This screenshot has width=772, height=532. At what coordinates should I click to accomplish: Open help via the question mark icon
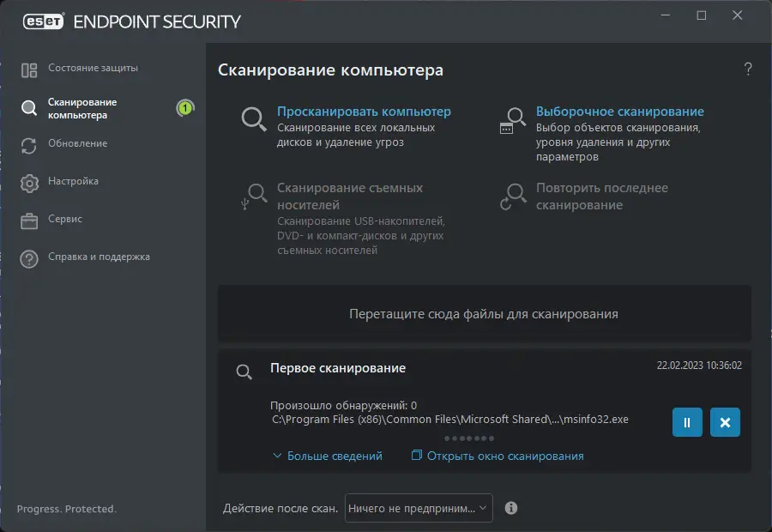pos(748,70)
